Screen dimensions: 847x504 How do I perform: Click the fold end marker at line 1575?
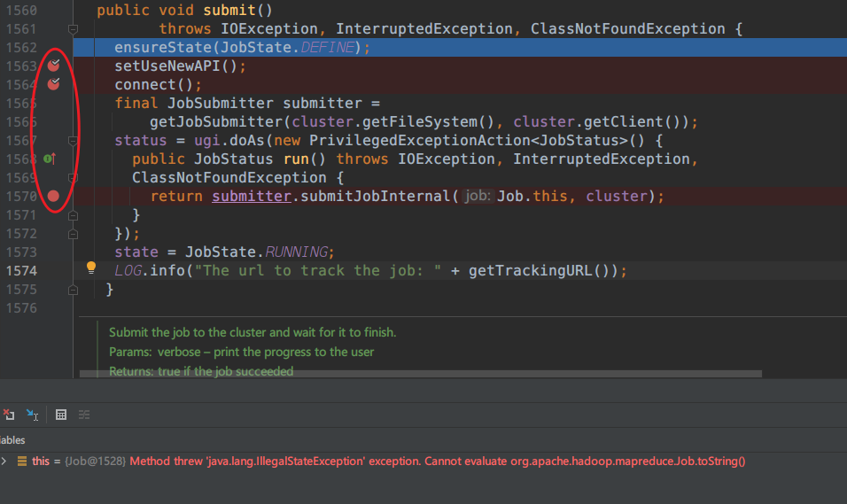[73, 290]
